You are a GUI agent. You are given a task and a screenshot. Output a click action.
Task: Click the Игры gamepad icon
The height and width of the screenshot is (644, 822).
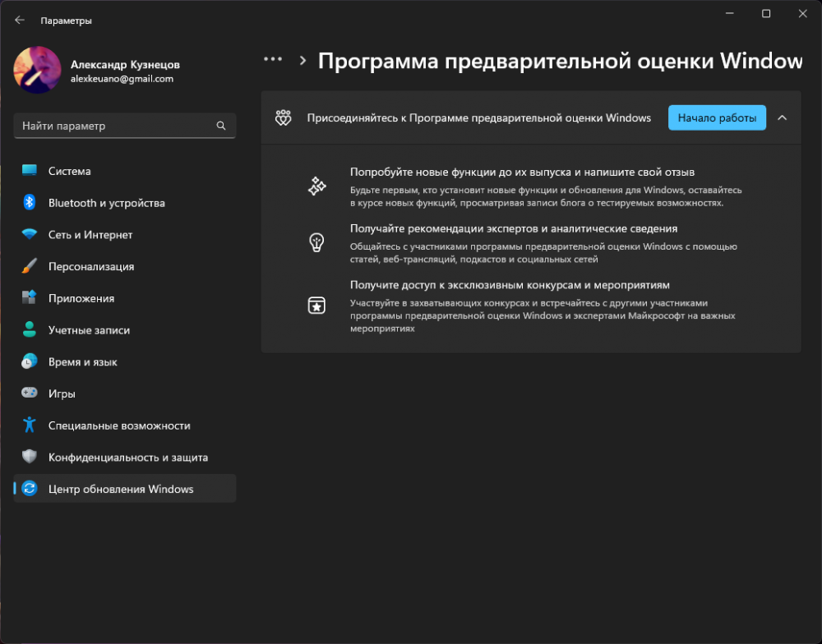[30, 393]
